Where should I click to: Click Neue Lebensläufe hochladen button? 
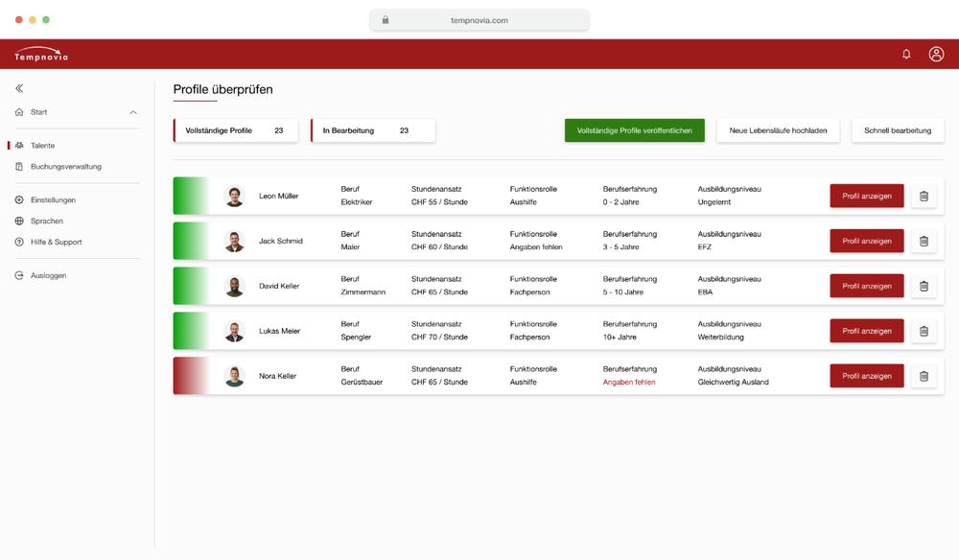pos(778,130)
